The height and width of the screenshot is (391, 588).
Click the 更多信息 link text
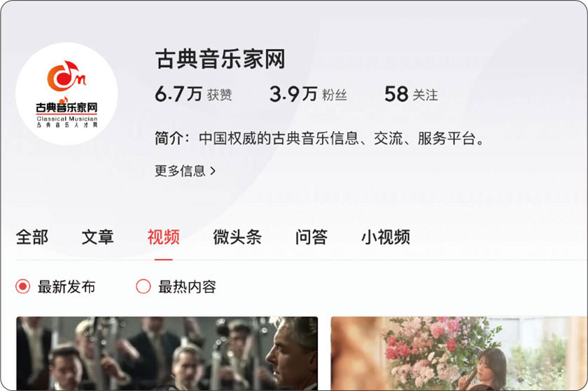point(180,171)
